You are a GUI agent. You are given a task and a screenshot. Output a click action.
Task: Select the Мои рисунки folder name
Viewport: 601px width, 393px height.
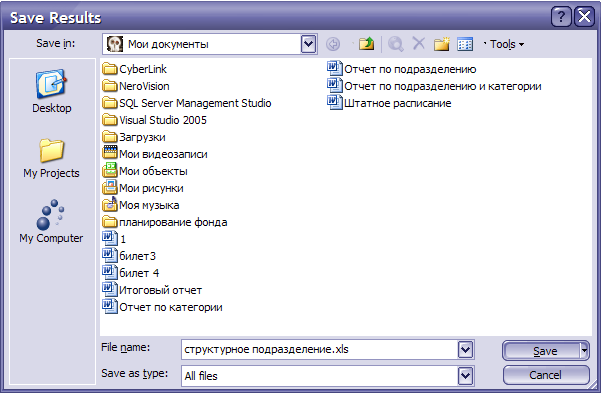[x=151, y=188]
